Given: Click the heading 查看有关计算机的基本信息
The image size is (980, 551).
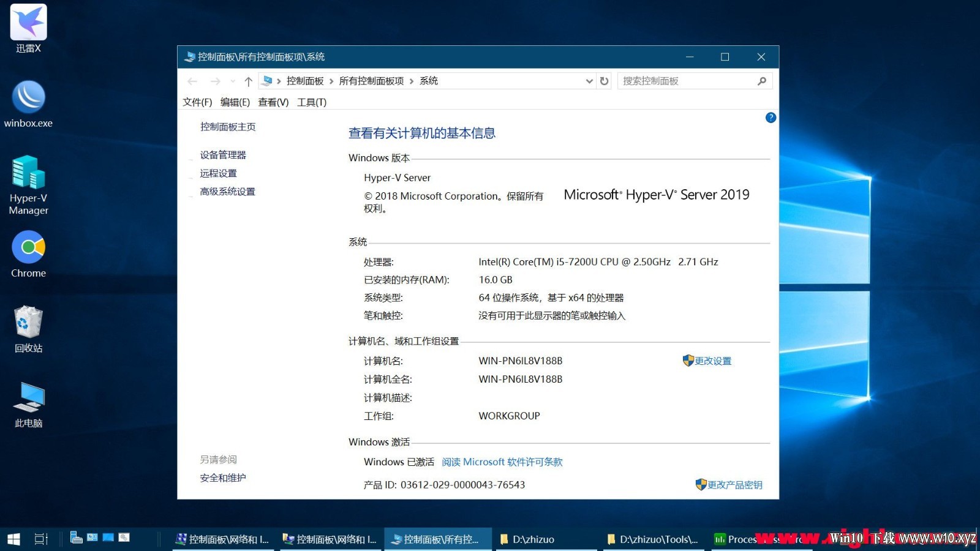Looking at the screenshot, I should (422, 133).
